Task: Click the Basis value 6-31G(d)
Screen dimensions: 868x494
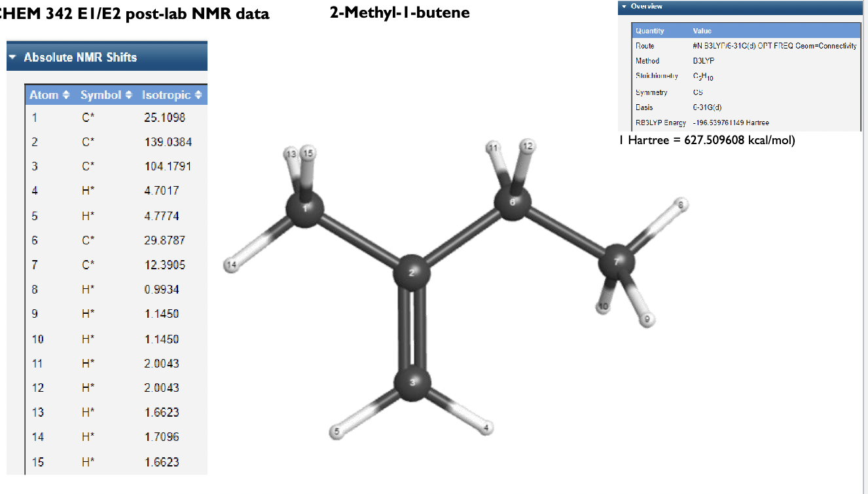Action: coord(707,107)
